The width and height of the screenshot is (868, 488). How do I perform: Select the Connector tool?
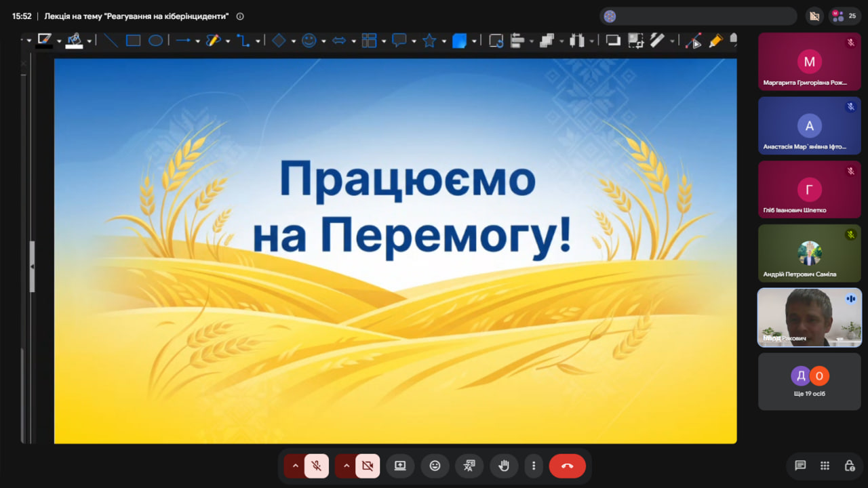tap(243, 41)
